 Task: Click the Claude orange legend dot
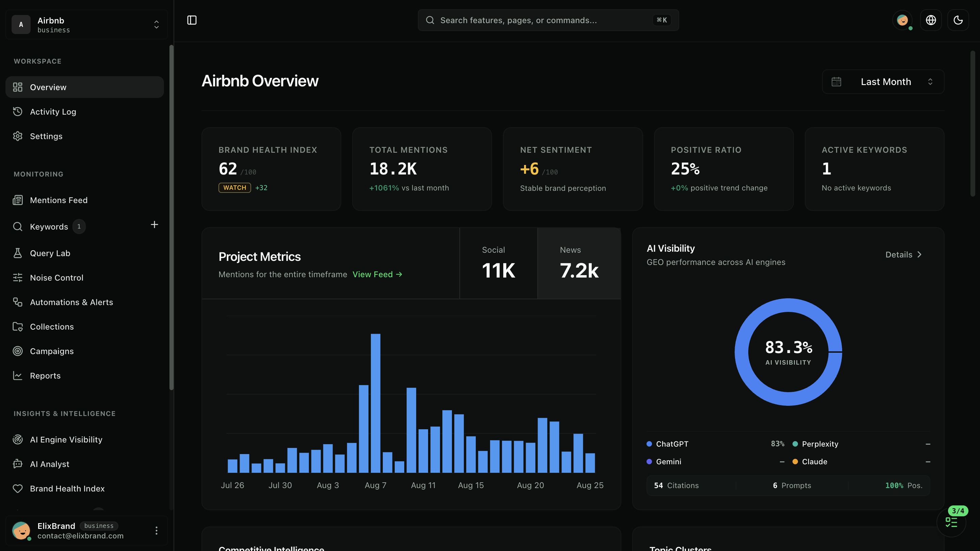pyautogui.click(x=795, y=462)
